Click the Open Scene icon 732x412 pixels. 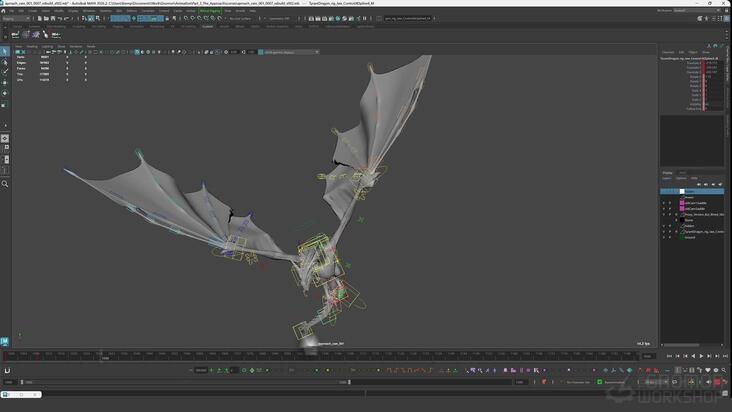click(46, 18)
